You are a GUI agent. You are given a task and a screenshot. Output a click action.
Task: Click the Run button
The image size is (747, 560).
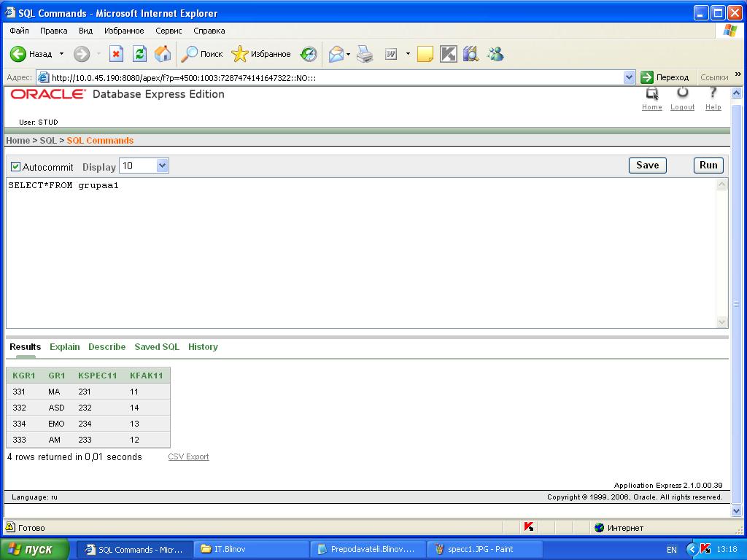pyautogui.click(x=708, y=166)
